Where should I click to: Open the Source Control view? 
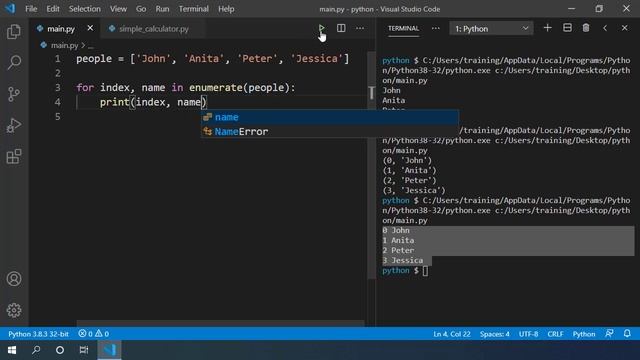pos(14,94)
